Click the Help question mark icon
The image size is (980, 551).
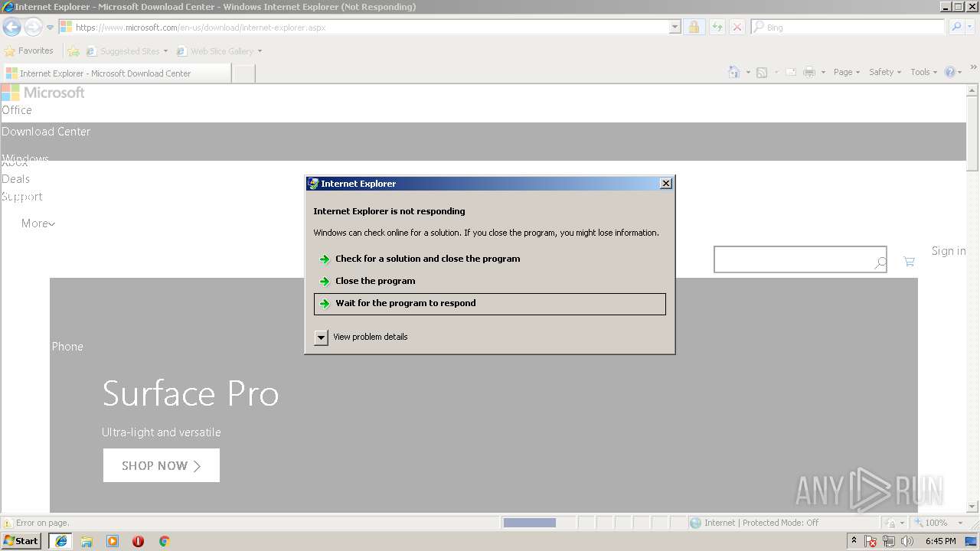(950, 72)
